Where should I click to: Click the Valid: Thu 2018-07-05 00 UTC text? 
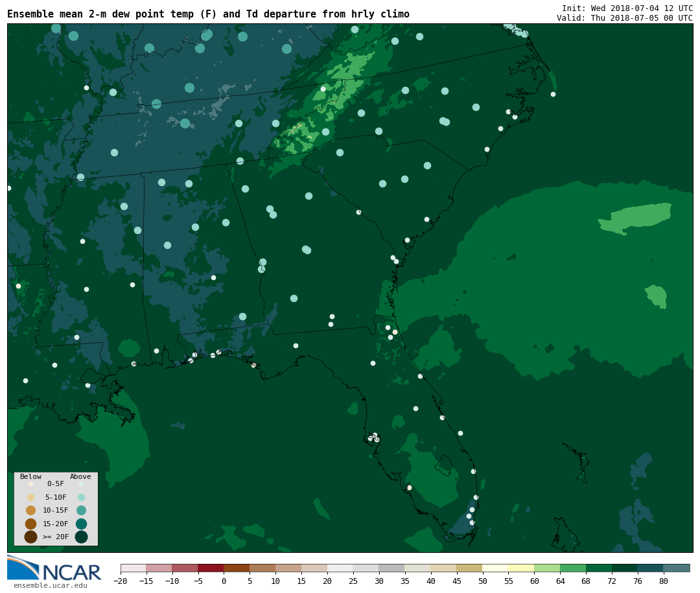click(x=625, y=18)
